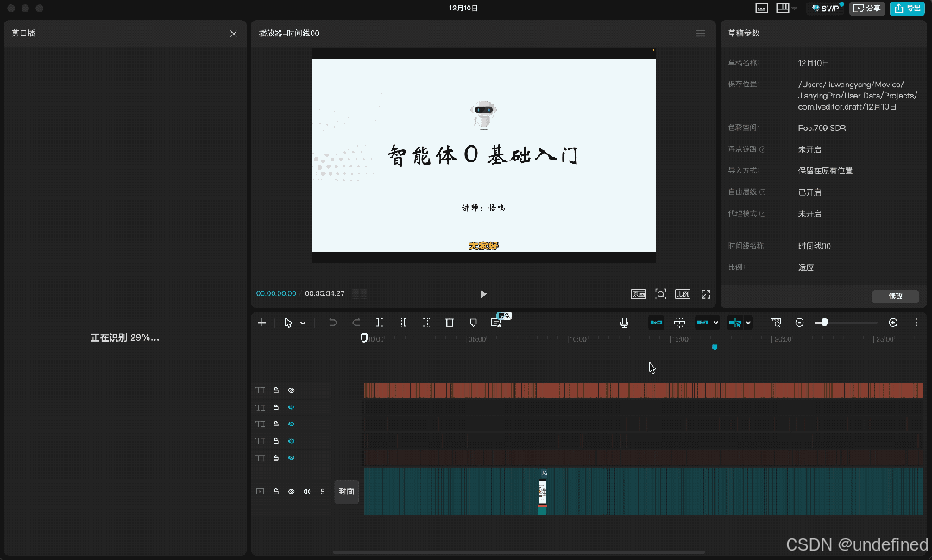Toggle main track magnet on timeline
Image resolution: width=932 pixels, height=560 pixels.
656,322
